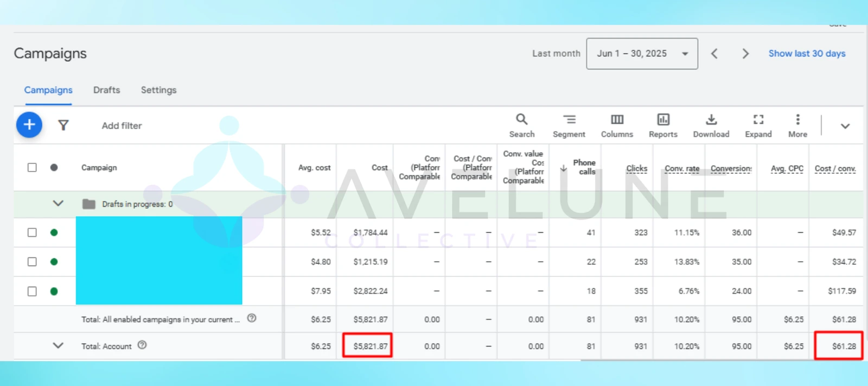This screenshot has height=386, width=868.
Task: Go to next date range arrow
Action: [x=745, y=54]
